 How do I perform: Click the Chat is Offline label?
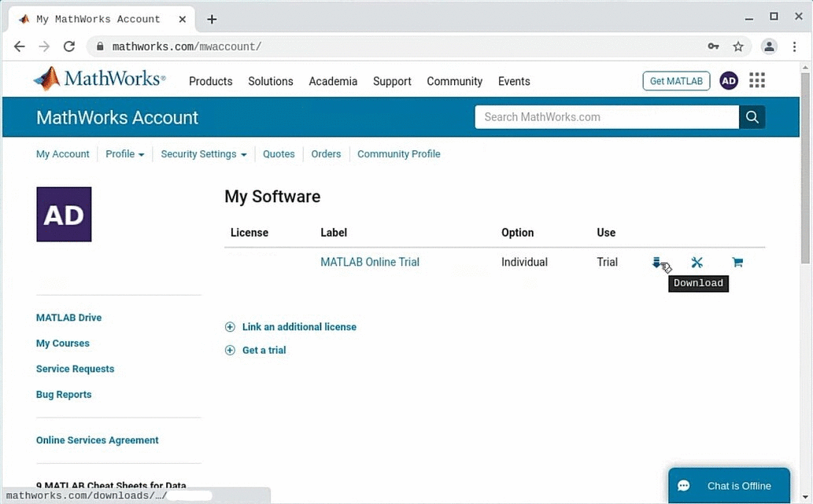(x=739, y=486)
